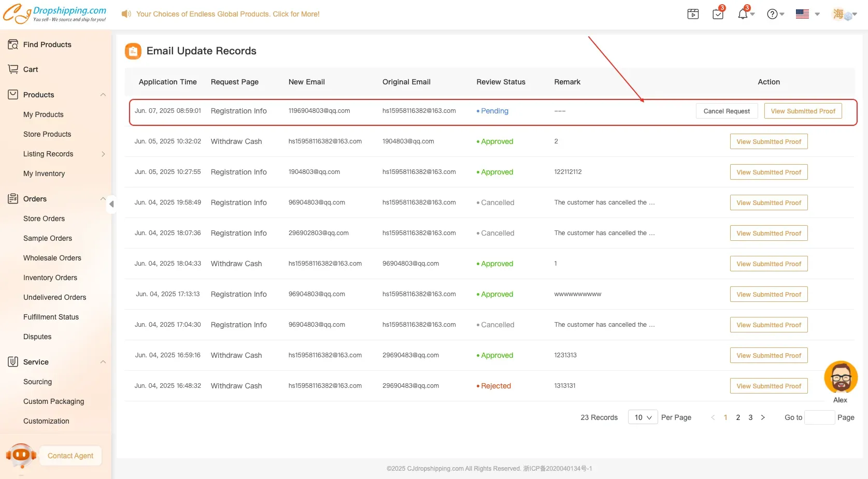
Task: Open Find Products in the sidebar
Action: (x=47, y=45)
